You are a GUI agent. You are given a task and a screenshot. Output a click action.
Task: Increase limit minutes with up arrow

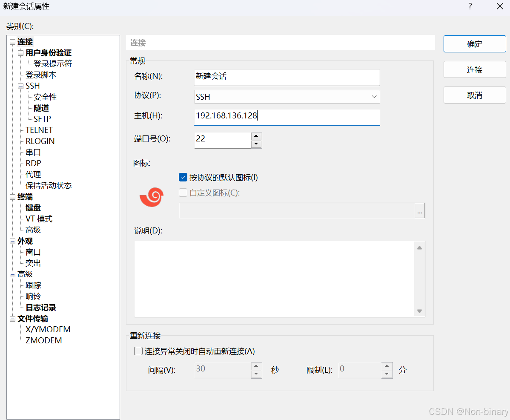pyautogui.click(x=387, y=366)
